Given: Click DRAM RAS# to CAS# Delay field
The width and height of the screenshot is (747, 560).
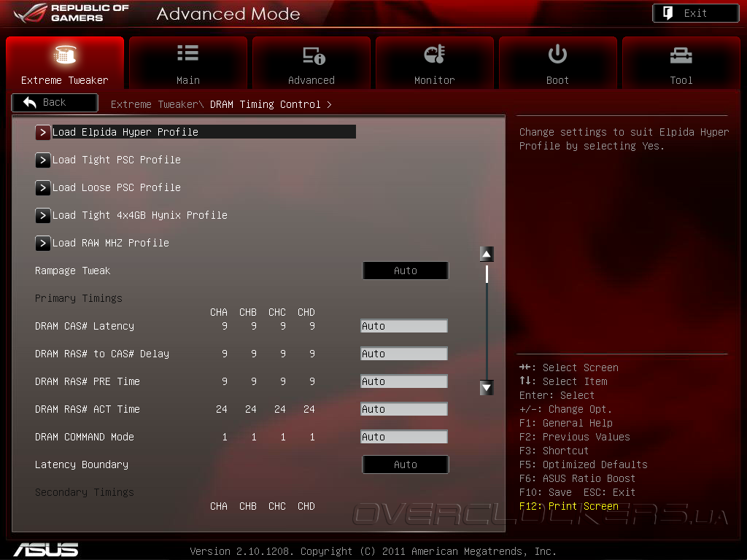Looking at the screenshot, I should [x=404, y=354].
